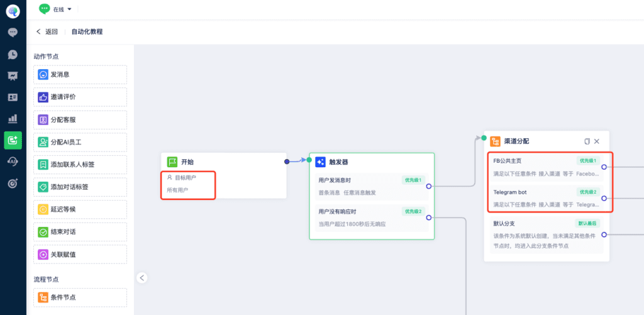Select the 分配AI员工 action node
The image size is (644, 315).
(x=80, y=142)
